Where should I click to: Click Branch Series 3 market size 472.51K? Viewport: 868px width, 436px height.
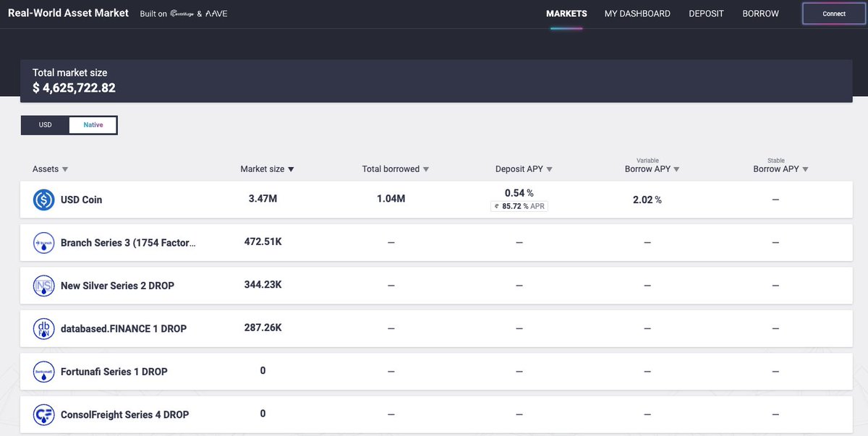coord(263,241)
